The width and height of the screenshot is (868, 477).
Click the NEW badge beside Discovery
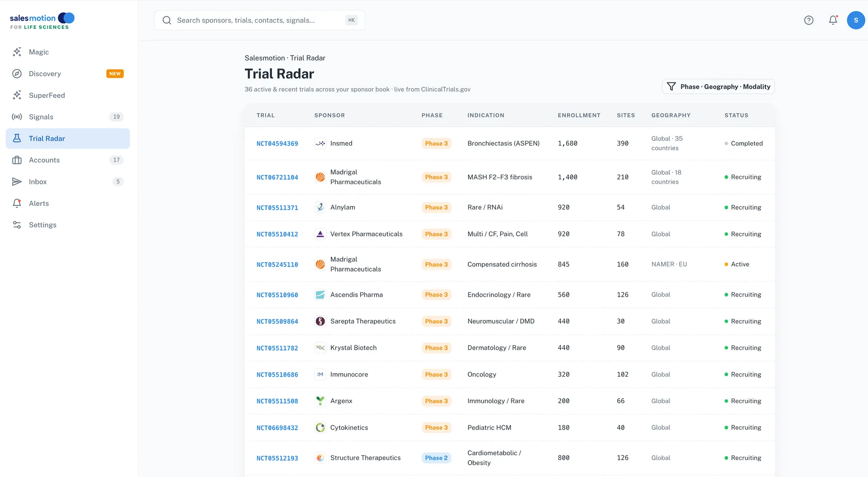pos(115,74)
